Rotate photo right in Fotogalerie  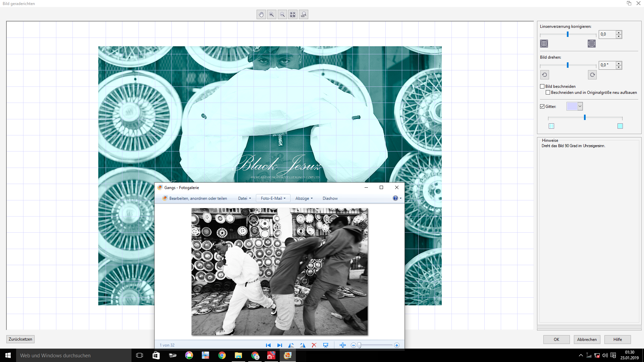pos(303,345)
